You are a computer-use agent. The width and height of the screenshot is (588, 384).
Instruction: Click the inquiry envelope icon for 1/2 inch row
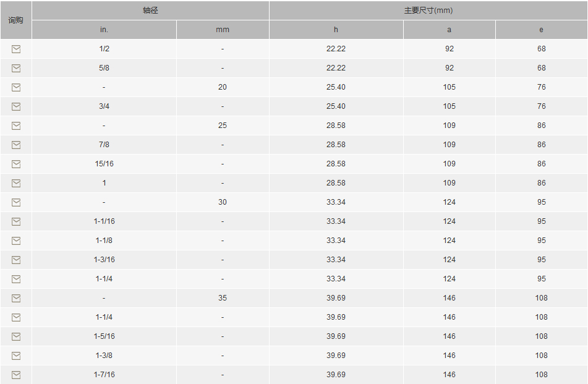coord(16,49)
